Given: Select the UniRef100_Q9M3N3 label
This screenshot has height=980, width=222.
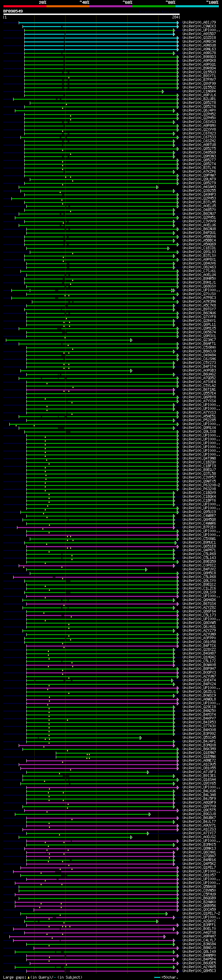Looking at the screenshot, I should click(199, 156).
